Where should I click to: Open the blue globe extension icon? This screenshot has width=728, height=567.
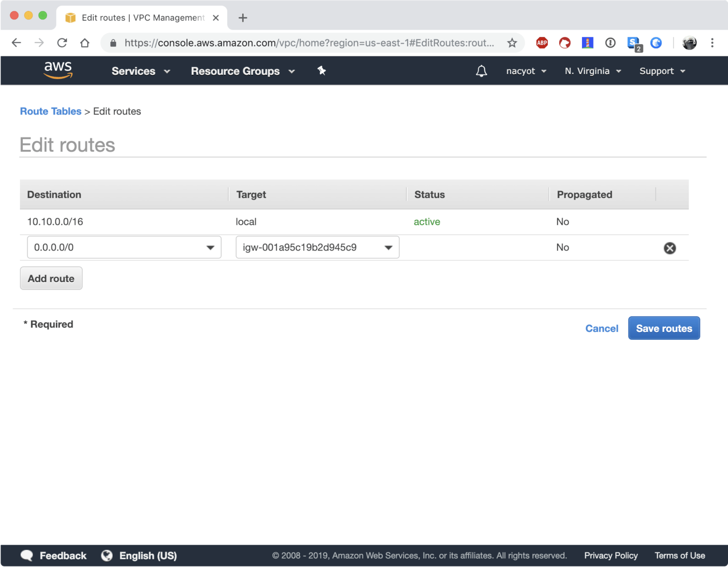click(x=656, y=43)
